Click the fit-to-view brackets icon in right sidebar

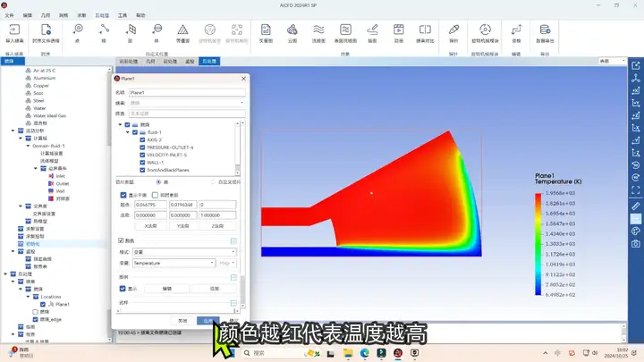635,190
